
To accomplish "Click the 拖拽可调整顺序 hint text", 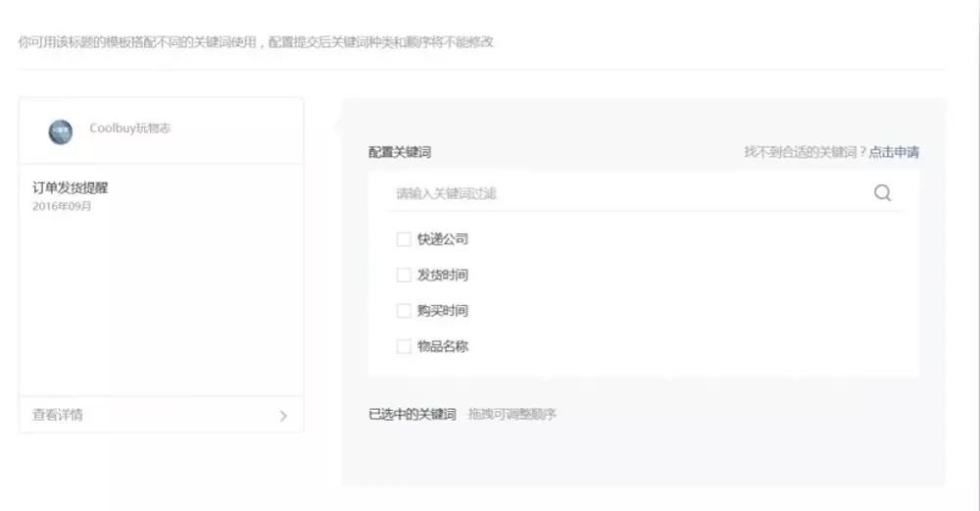I will pyautogui.click(x=513, y=414).
